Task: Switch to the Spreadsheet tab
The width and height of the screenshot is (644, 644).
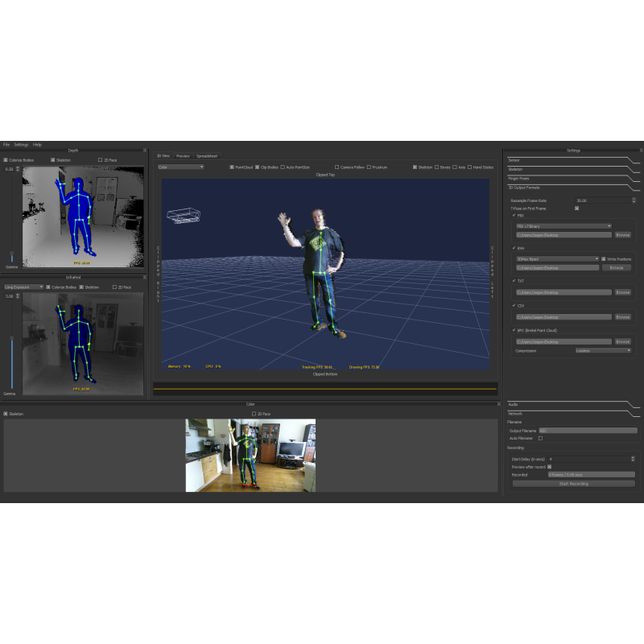Action: (x=207, y=155)
